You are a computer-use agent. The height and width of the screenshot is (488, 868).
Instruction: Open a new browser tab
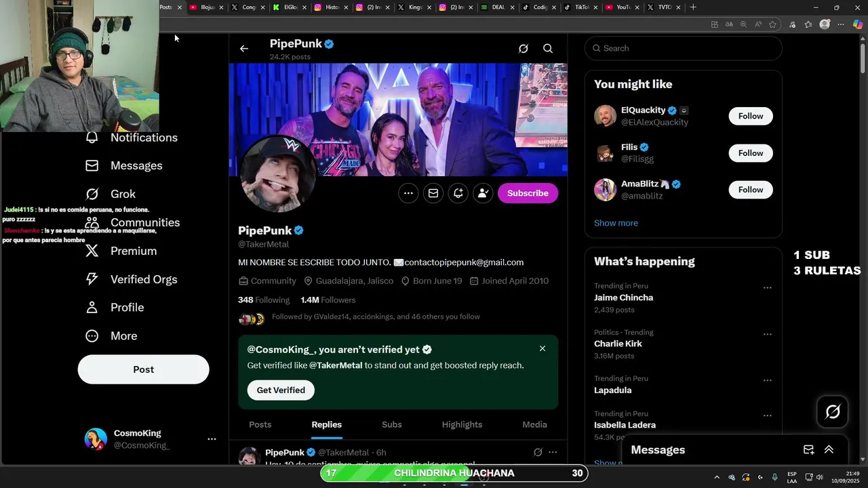tap(693, 7)
